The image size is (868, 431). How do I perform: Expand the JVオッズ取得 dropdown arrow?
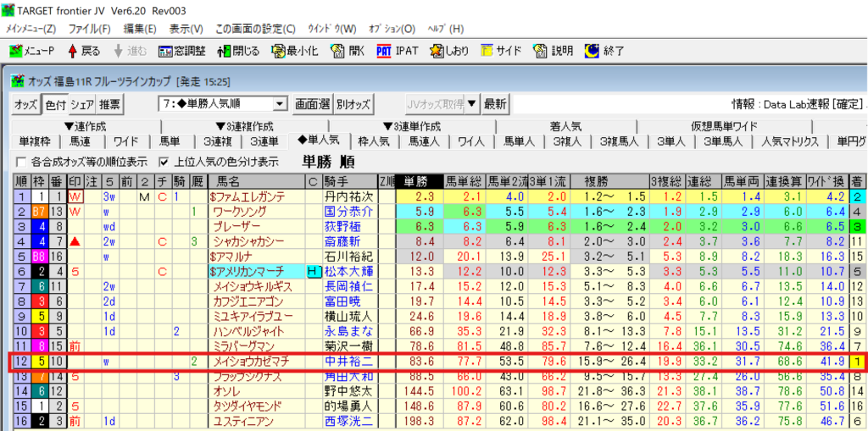(x=472, y=104)
